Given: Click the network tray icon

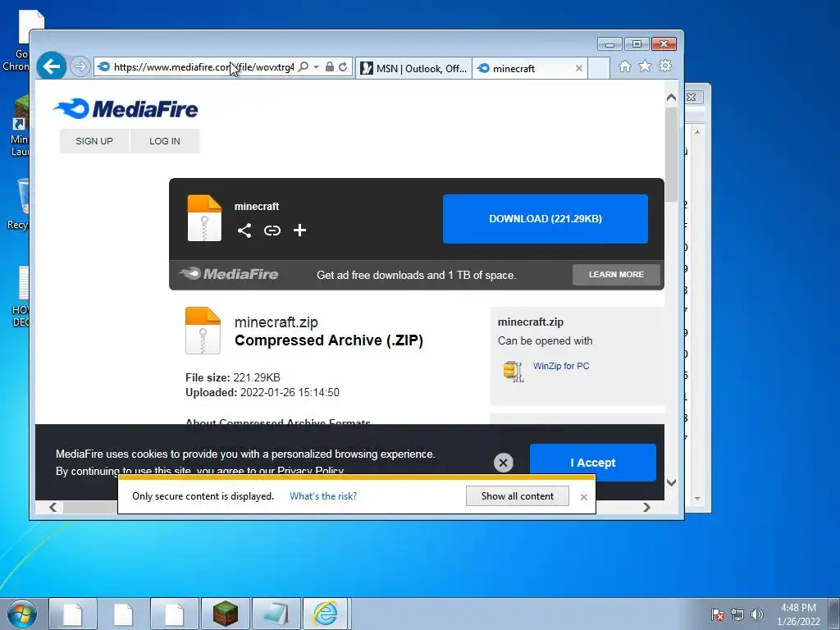Looking at the screenshot, I should 737,614.
